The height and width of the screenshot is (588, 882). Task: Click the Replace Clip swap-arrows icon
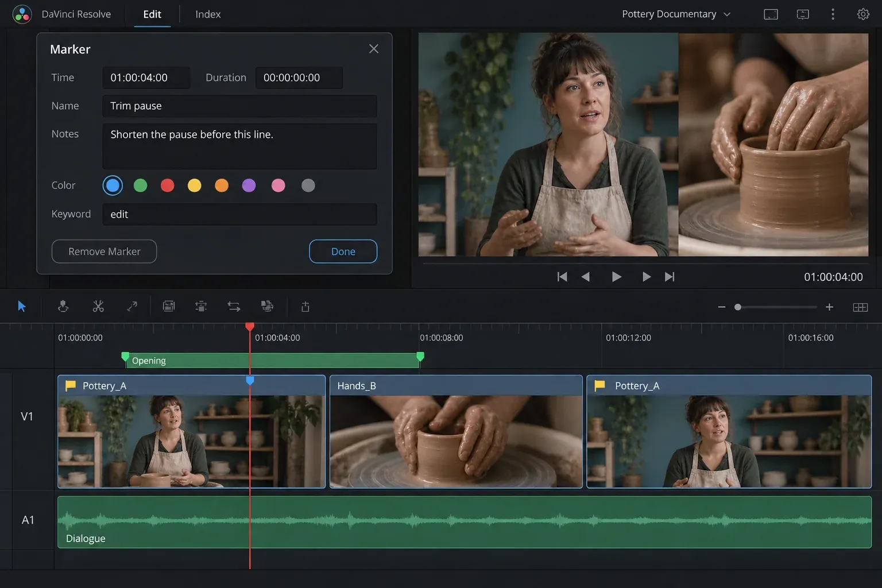234,307
